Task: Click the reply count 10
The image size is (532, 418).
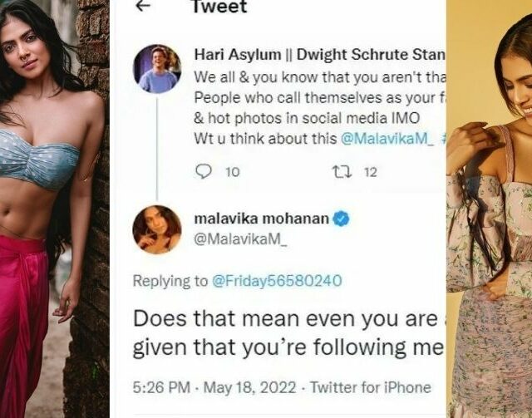Action: point(232,172)
